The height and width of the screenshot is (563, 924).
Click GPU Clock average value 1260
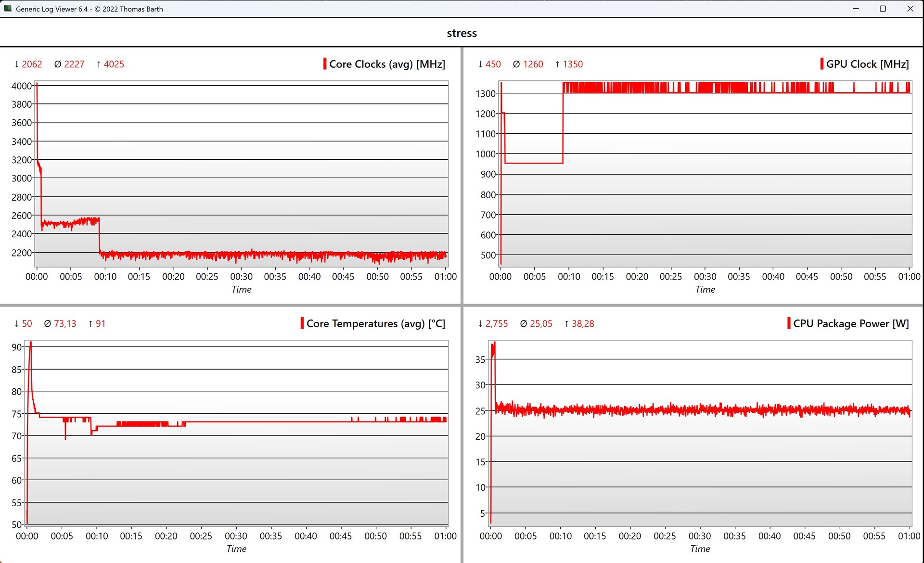tap(533, 64)
